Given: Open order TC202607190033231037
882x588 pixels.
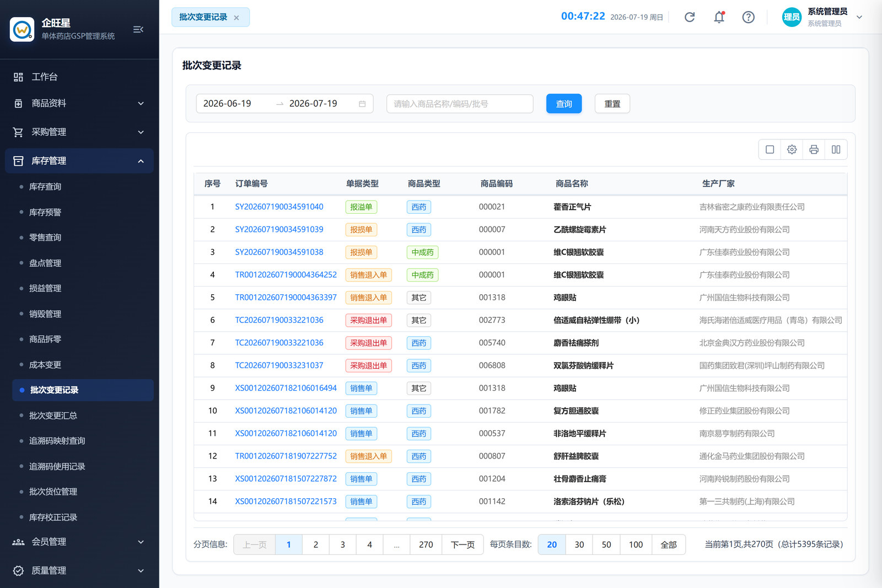Looking at the screenshot, I should tap(279, 365).
